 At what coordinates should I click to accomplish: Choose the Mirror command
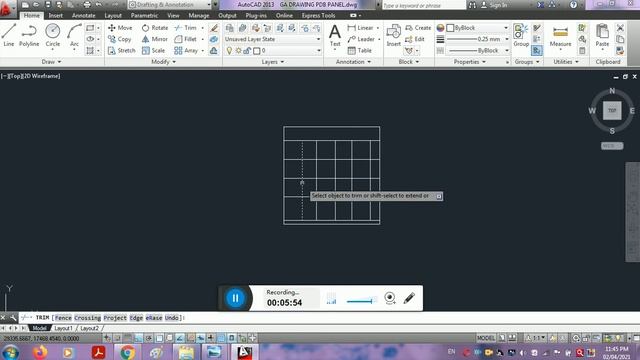pos(154,39)
